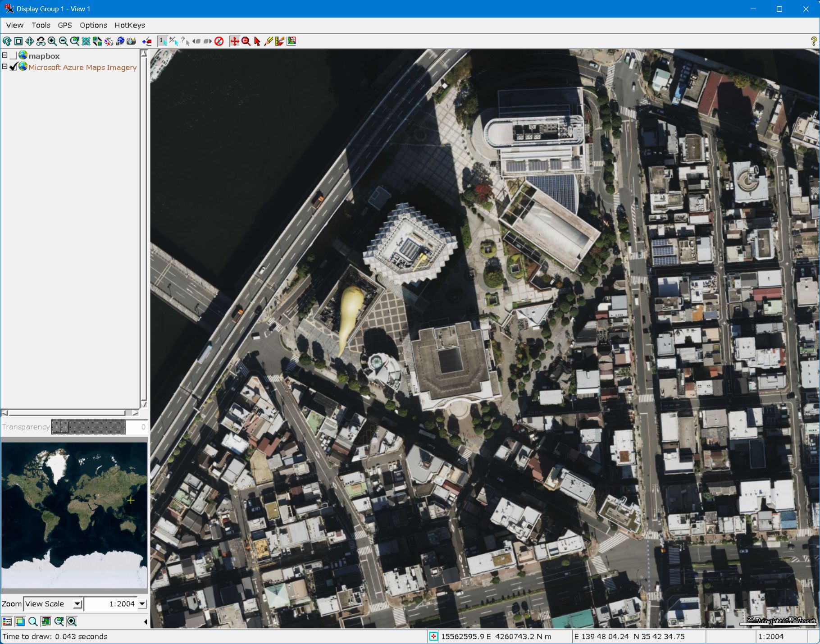Collapse the mapbox layer tree entry
Image resolution: width=820 pixels, height=644 pixels.
[5, 55]
